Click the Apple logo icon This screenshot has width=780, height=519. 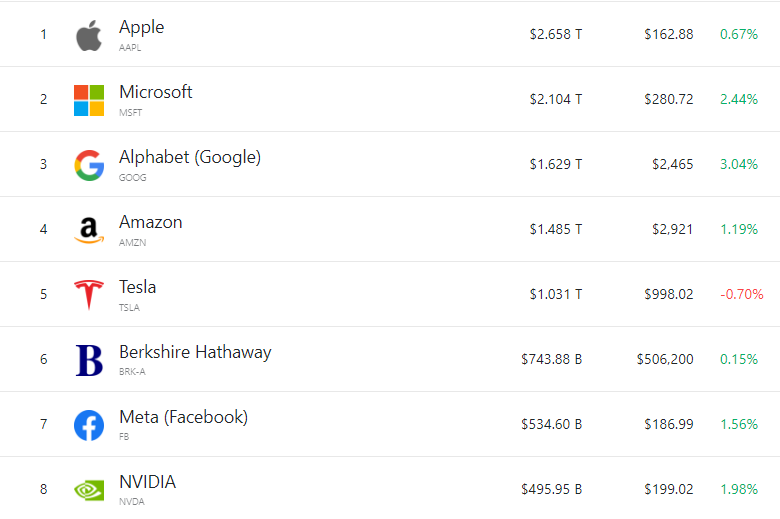coord(89,36)
